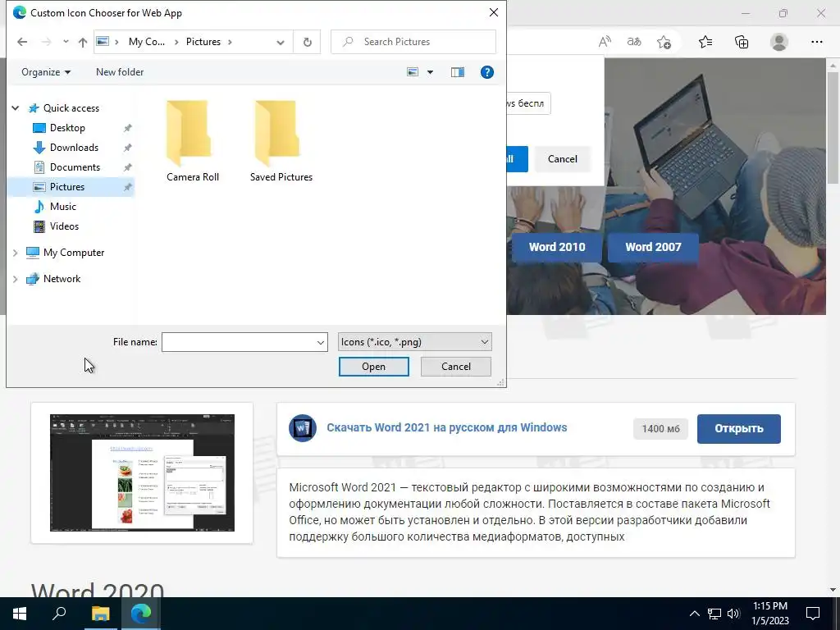This screenshot has width=840, height=630.
Task: Select Music in navigation pane
Action: 62,207
